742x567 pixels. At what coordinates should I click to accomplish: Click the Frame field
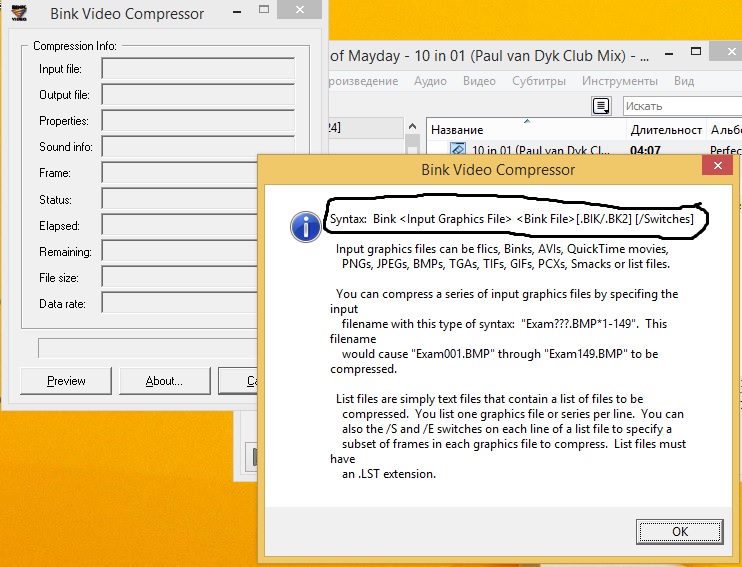point(179,173)
